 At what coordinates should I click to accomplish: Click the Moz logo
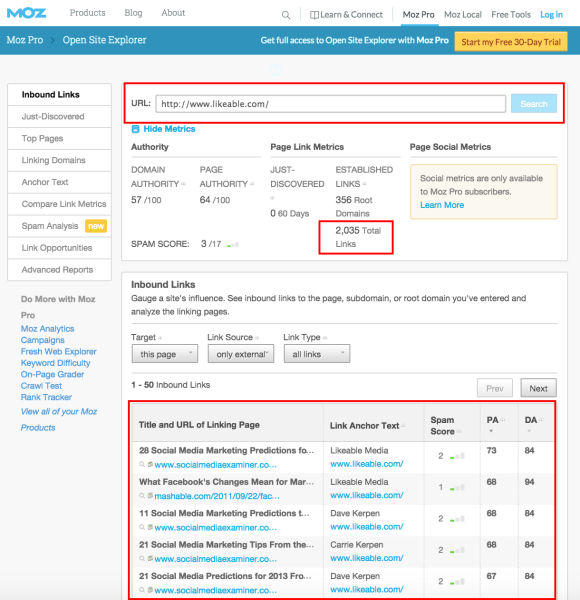[x=26, y=13]
